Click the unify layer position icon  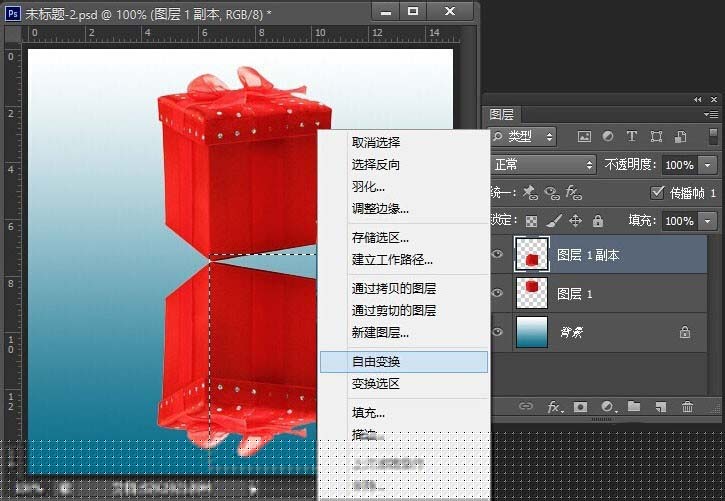(530, 192)
